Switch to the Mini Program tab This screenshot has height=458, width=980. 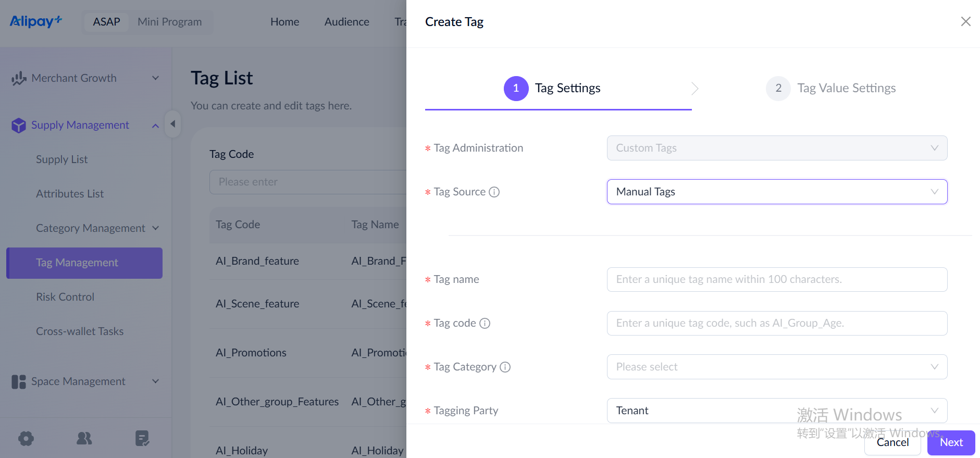169,22
